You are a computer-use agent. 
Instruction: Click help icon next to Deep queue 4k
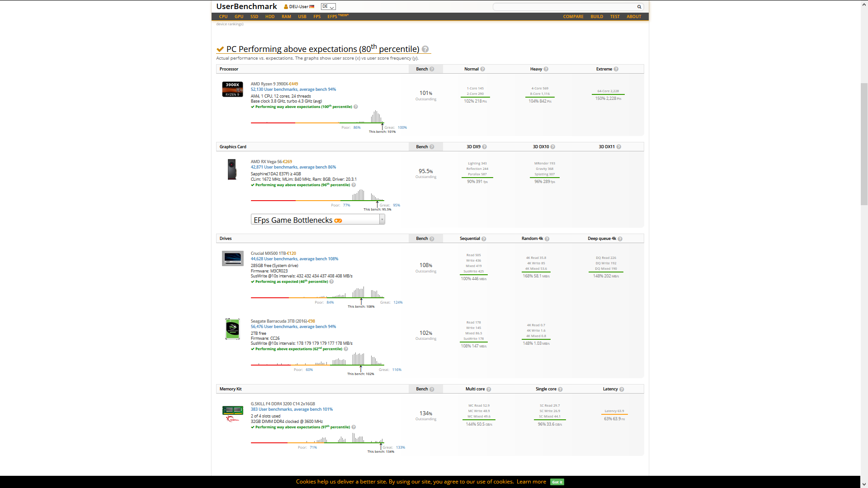tap(620, 239)
